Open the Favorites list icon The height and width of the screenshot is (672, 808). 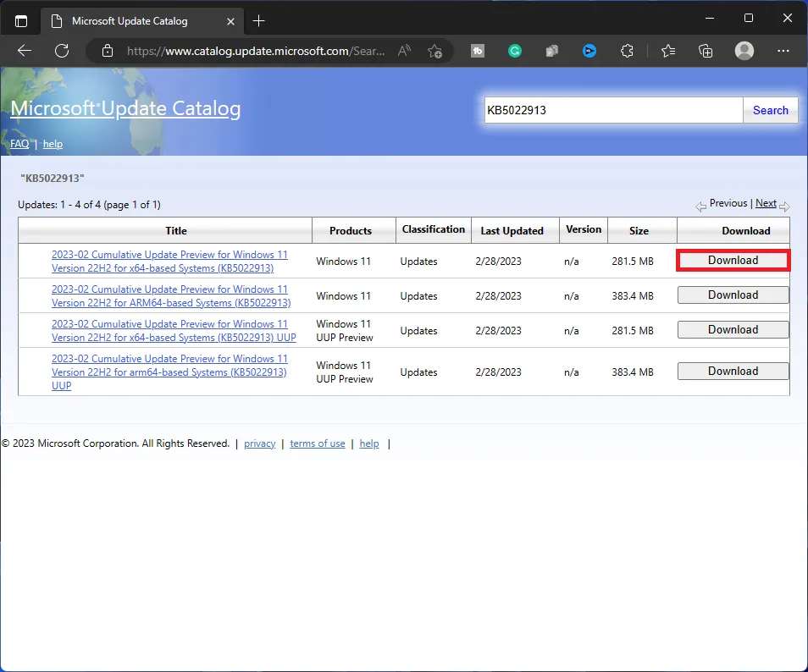click(x=668, y=51)
